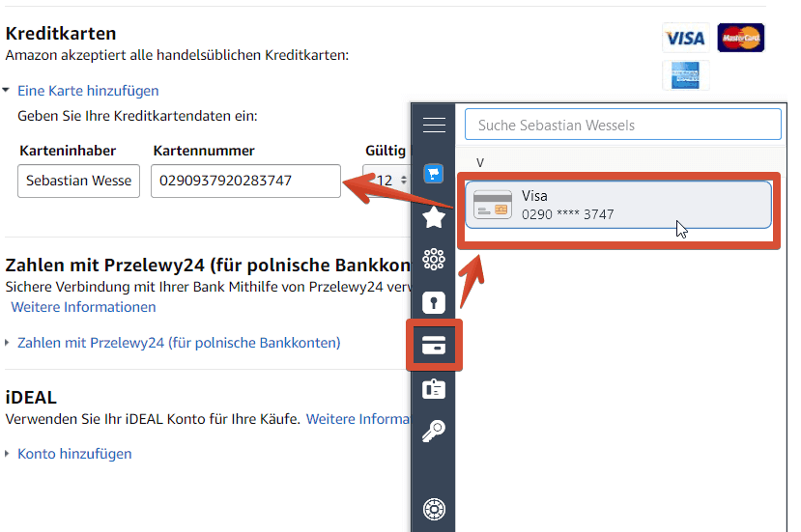Open the Favorites star in the sidebar
This screenshot has height=532, width=801.
click(434, 217)
